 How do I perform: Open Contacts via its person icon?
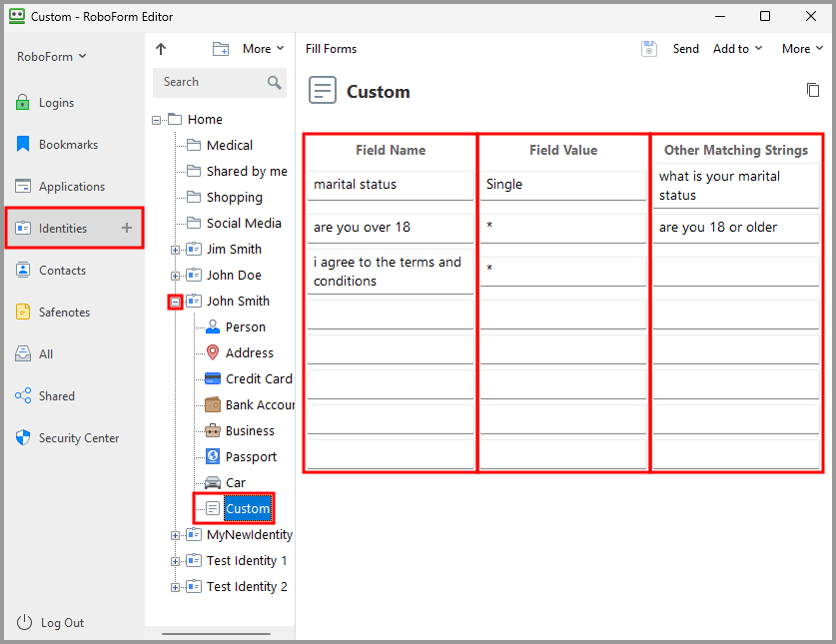click(x=22, y=270)
